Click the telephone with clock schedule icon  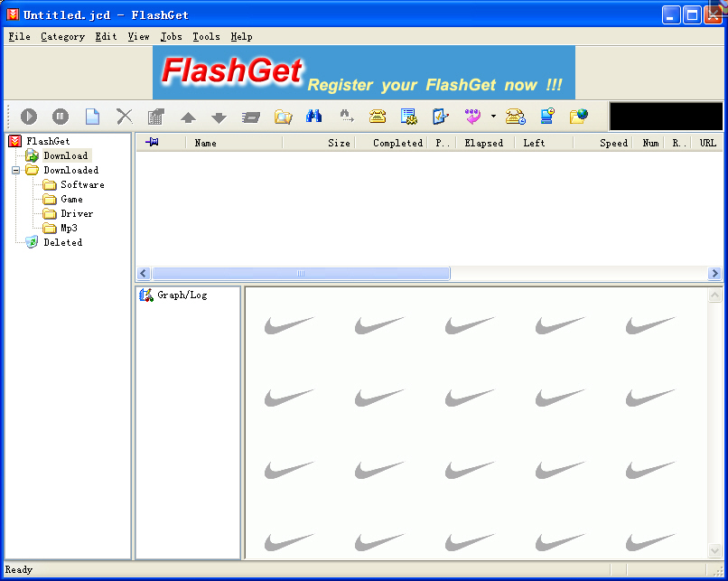point(516,116)
